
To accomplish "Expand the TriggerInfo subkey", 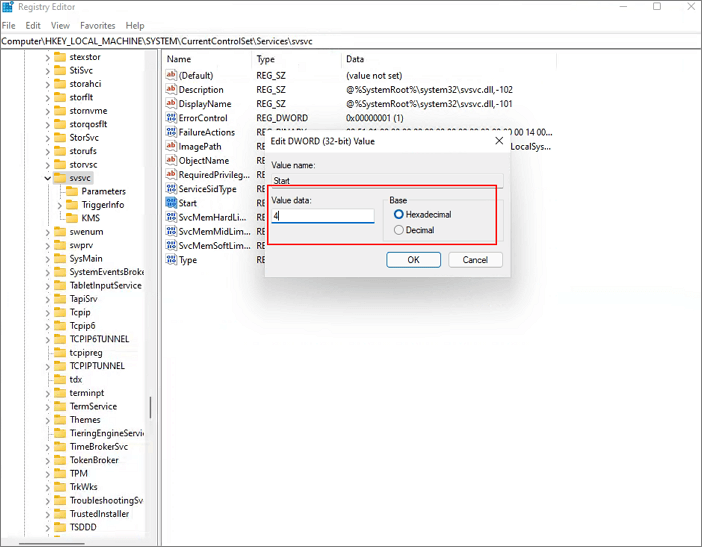I will click(x=60, y=205).
